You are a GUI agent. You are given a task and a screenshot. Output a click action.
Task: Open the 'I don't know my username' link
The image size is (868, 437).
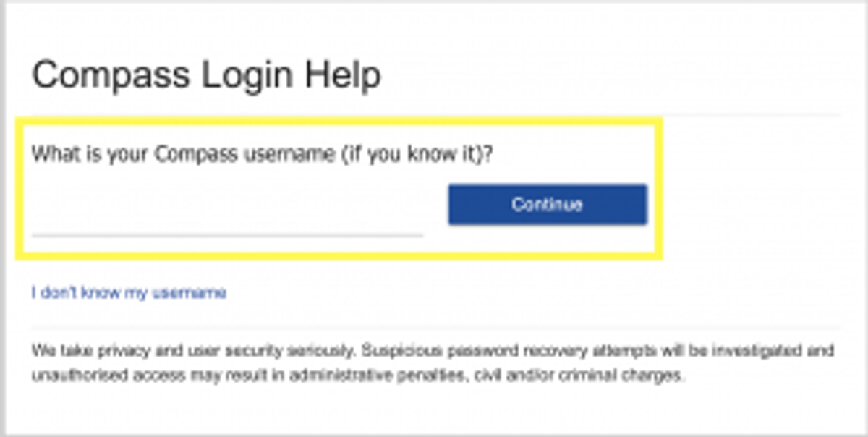[129, 293]
